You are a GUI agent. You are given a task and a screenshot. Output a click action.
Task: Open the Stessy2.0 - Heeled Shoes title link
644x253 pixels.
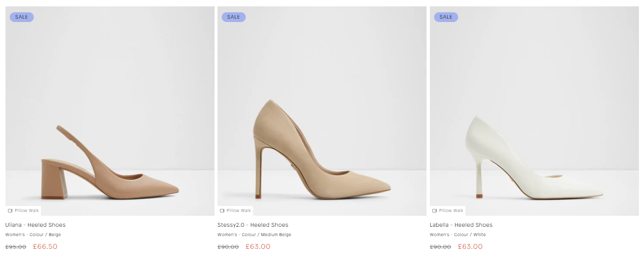coord(253,225)
